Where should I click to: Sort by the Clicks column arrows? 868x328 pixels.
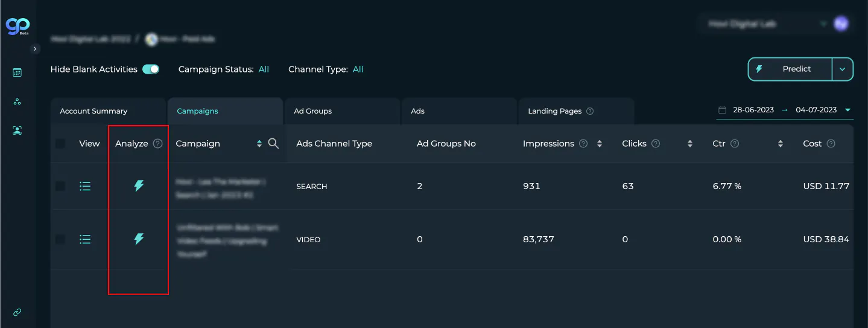(690, 144)
